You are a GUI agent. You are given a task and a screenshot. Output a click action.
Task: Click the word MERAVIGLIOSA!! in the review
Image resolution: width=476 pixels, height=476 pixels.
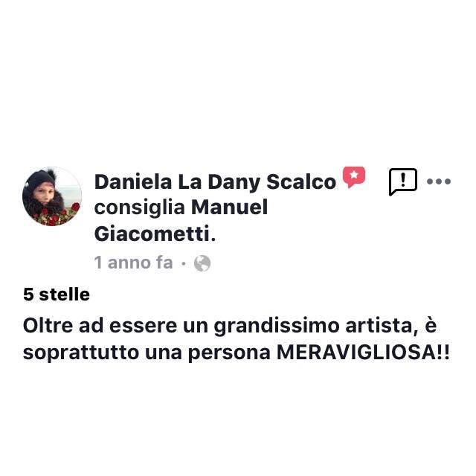(x=363, y=353)
